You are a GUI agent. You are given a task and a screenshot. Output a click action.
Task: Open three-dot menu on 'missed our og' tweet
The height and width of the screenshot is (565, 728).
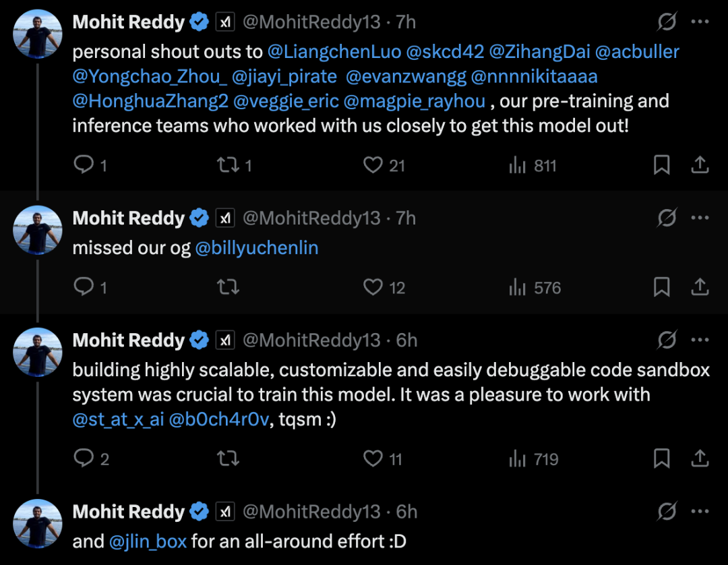click(700, 218)
